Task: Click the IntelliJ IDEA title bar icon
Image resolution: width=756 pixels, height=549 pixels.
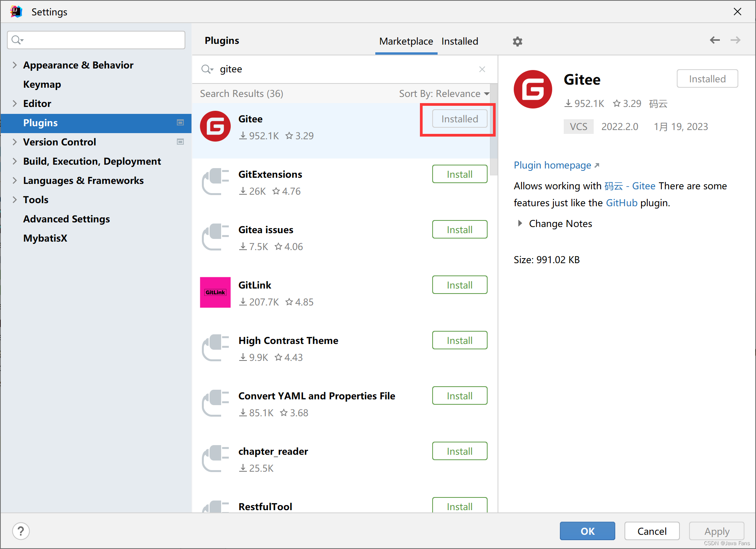Action: pos(16,12)
